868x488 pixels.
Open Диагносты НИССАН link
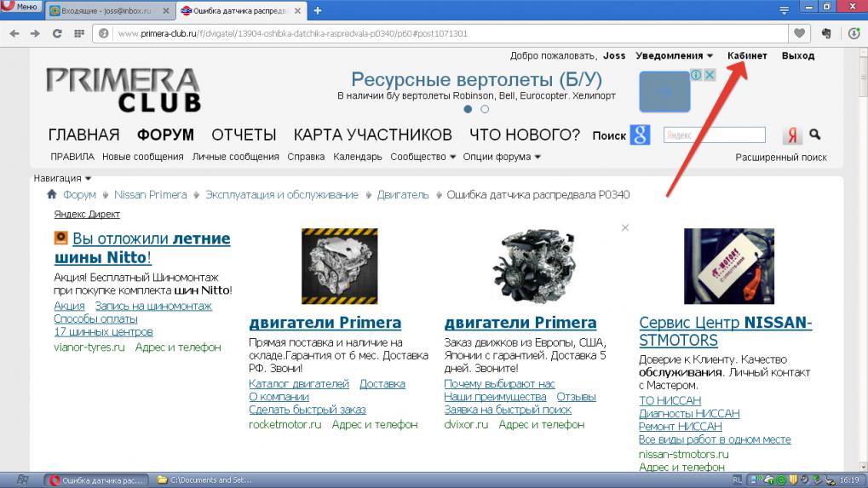coord(689,413)
